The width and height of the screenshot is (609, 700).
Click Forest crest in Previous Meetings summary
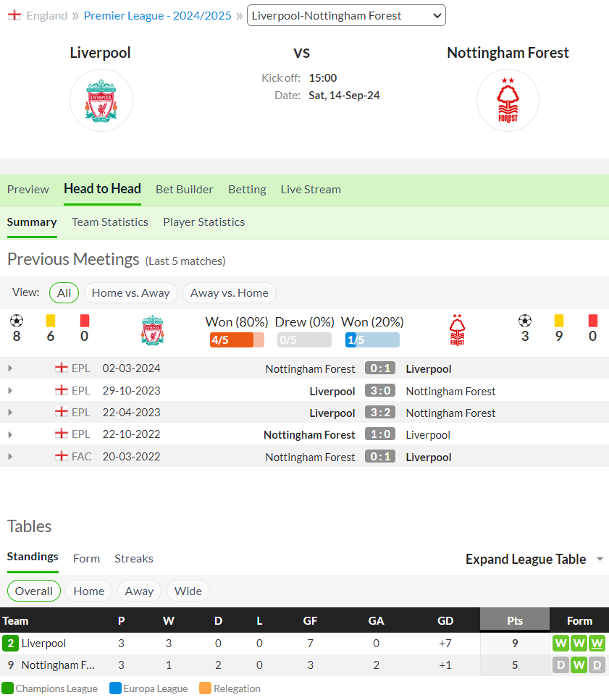(x=457, y=330)
